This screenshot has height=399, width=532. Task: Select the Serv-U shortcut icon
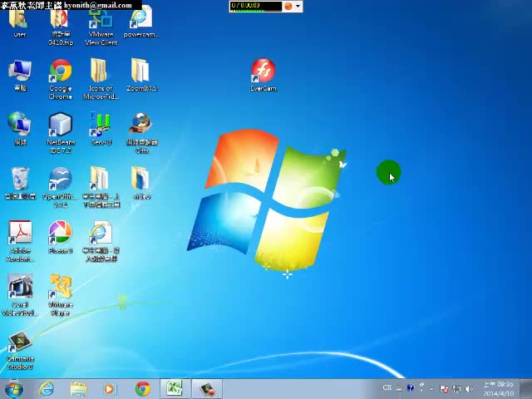(x=101, y=130)
